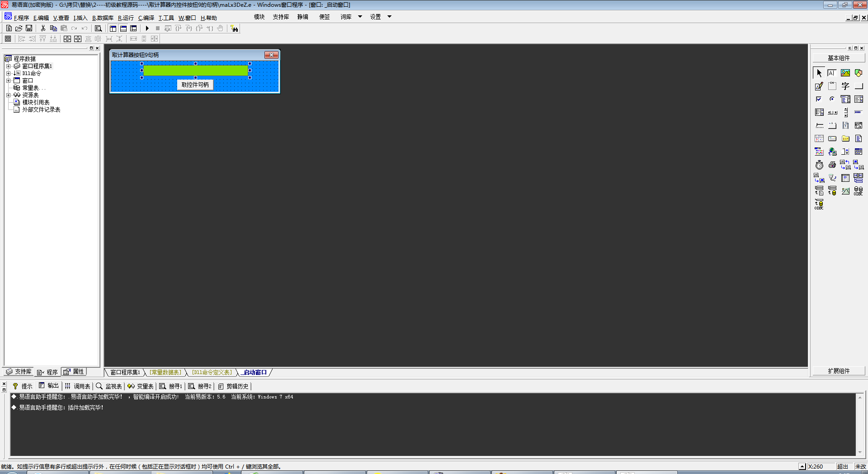Select the button component icon
This screenshot has height=474, width=868.
click(x=859, y=86)
